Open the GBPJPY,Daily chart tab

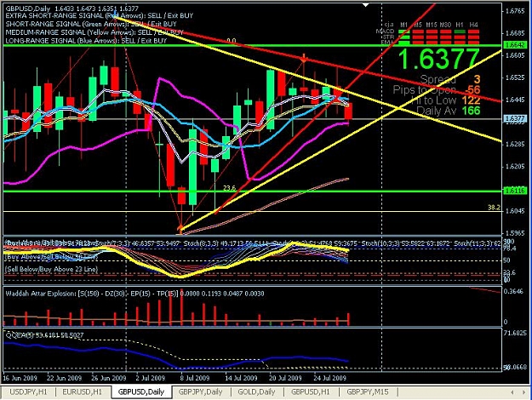click(x=200, y=391)
